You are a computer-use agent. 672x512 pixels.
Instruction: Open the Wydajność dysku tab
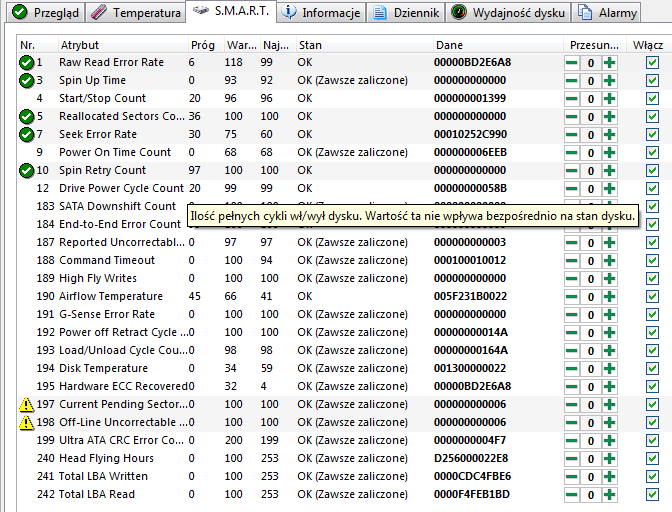[x=508, y=12]
